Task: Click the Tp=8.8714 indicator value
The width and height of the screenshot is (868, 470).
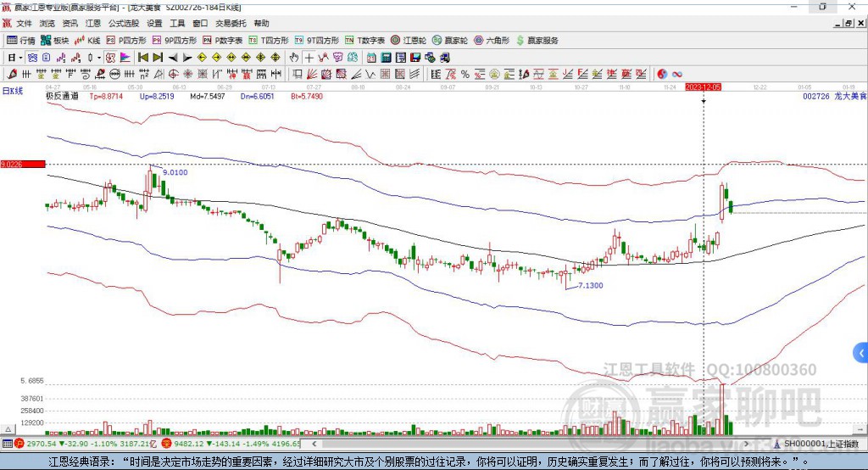Action: (106, 96)
